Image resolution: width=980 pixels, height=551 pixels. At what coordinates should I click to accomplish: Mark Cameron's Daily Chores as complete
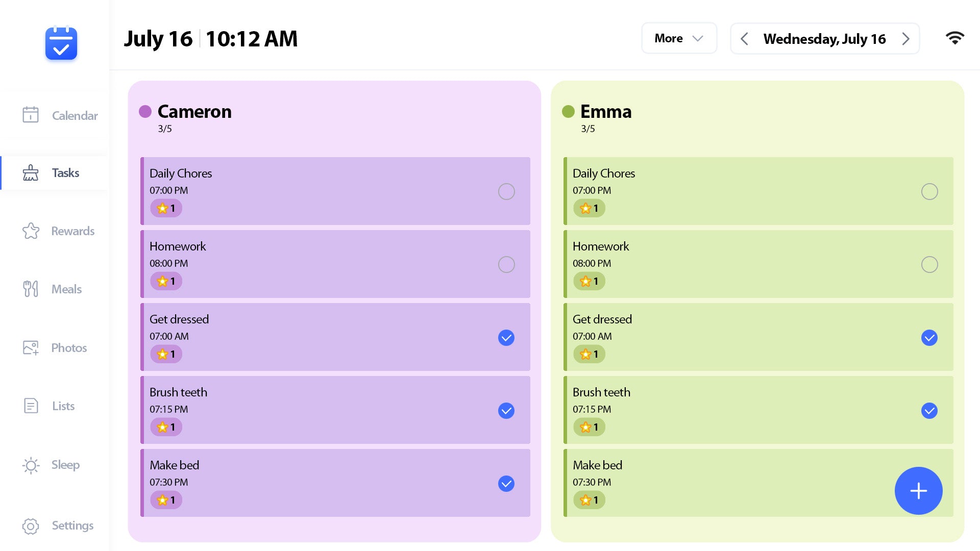coord(506,191)
